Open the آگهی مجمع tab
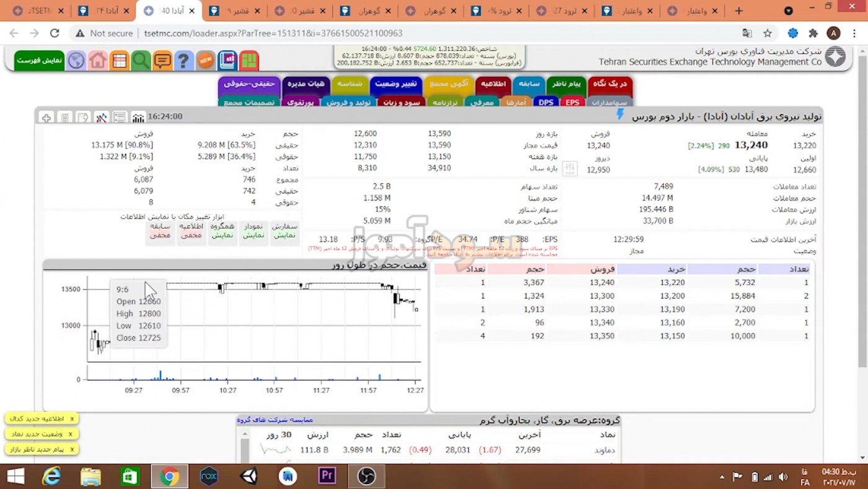Screen dimensions: 868x489 448,84
